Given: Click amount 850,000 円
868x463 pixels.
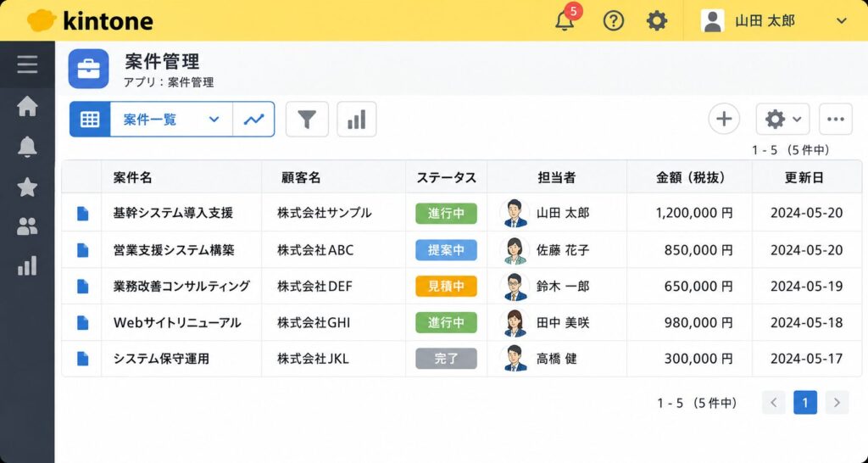Looking at the screenshot, I should 698,250.
